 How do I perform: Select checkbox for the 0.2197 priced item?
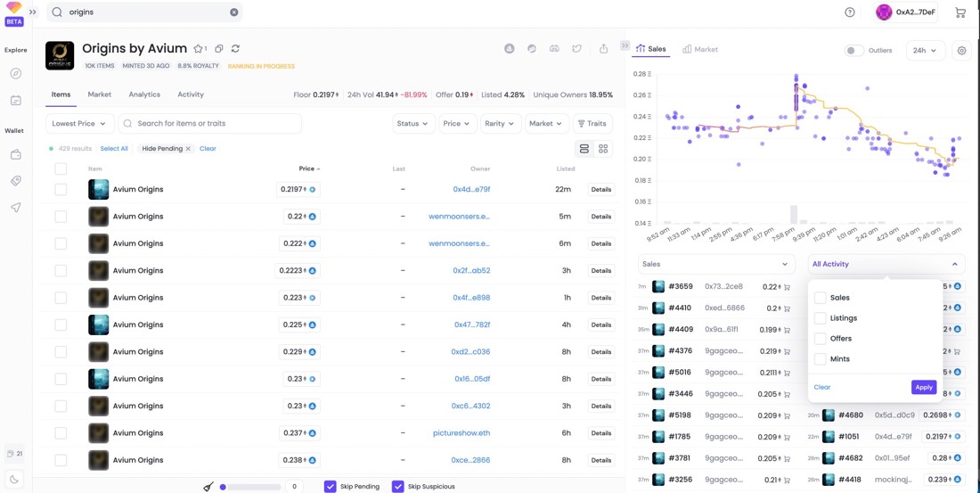tap(61, 189)
